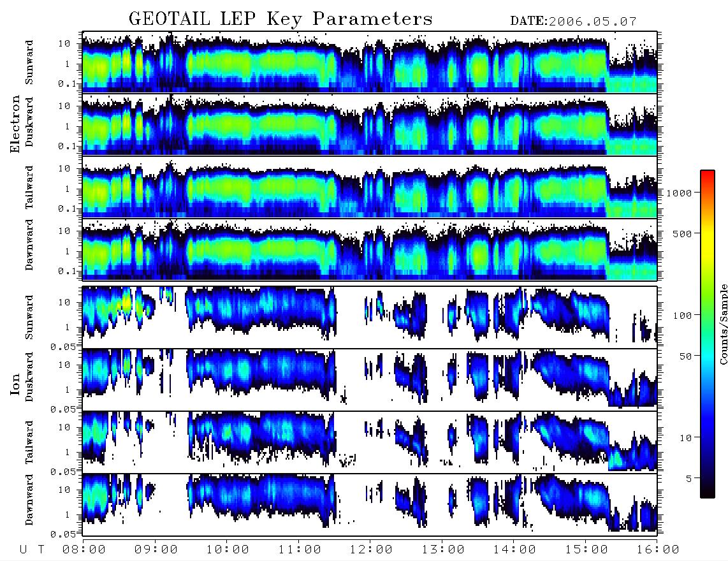Click the "GEOTAIL LEP Key Parameters" title
Screen dimensions: 728x561
click(280, 19)
